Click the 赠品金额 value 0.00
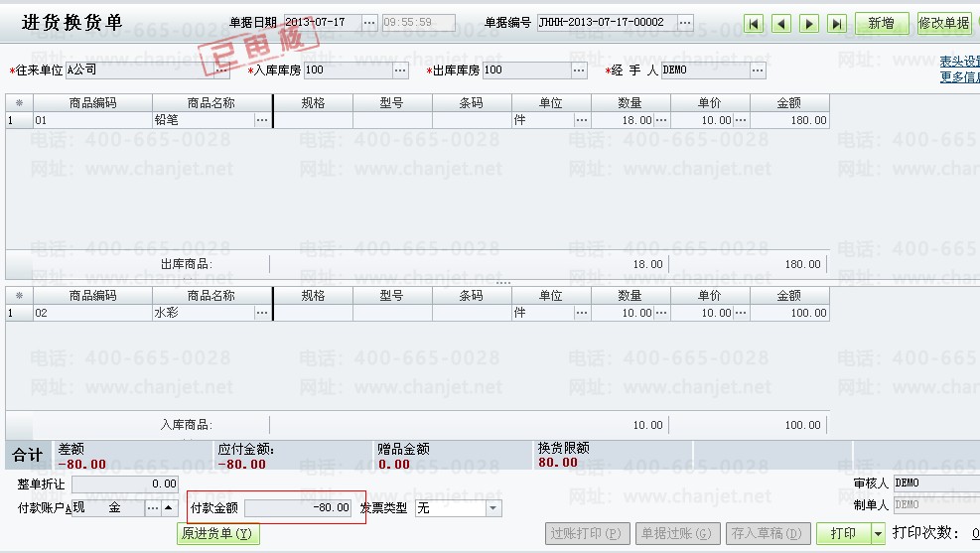Viewport: 980px width, 553px height. 394,465
